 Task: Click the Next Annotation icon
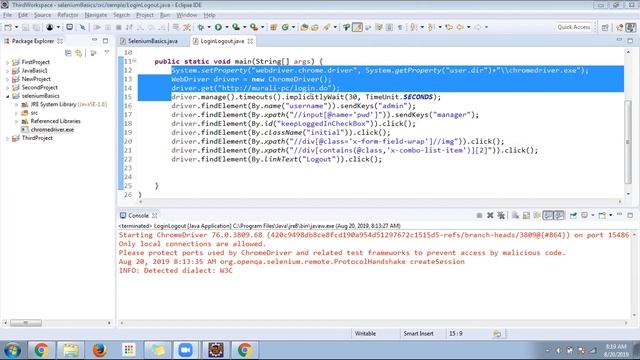click(413, 27)
